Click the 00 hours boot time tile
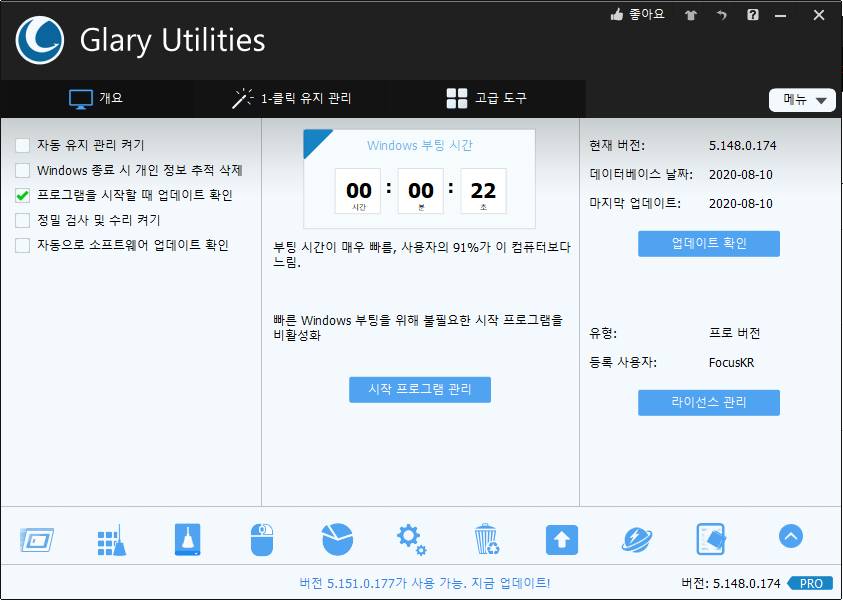Viewport: 843px width, 601px height. click(x=358, y=191)
